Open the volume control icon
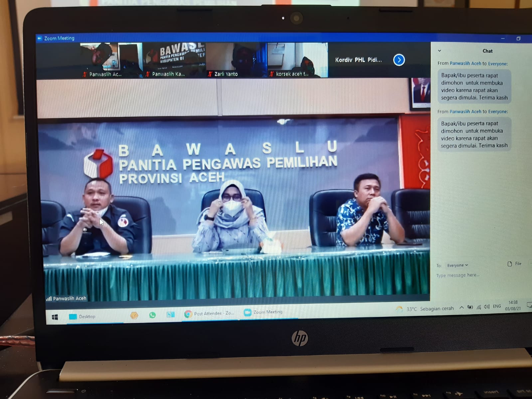The height and width of the screenshot is (399, 532). [487, 307]
